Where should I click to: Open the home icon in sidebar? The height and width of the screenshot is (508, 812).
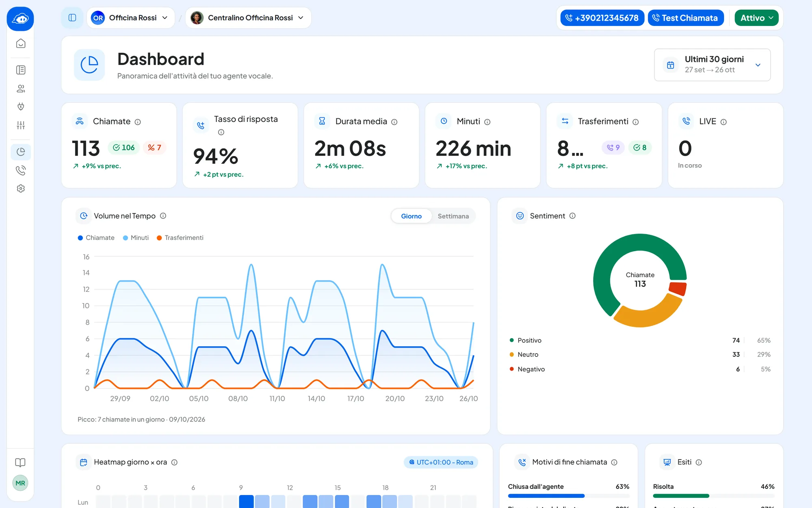21,43
